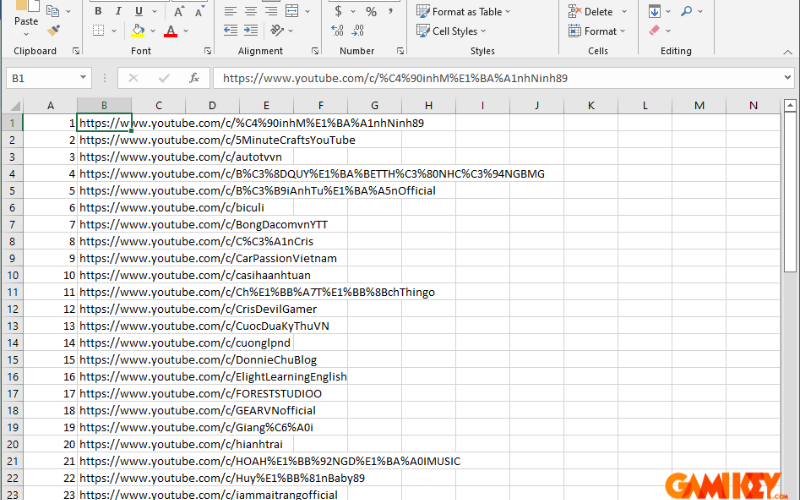The width and height of the screenshot is (800, 500).
Task: Open the Name Box dropdown arrow
Action: [84, 77]
